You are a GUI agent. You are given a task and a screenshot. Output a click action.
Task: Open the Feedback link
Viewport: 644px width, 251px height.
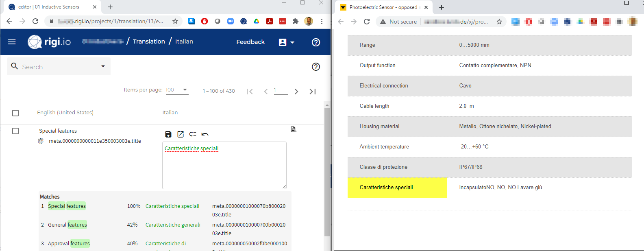(250, 42)
